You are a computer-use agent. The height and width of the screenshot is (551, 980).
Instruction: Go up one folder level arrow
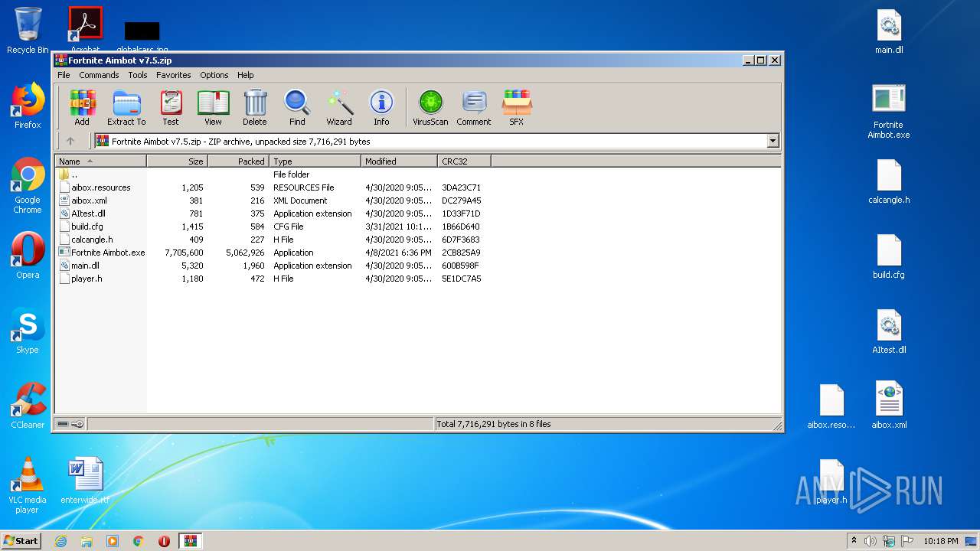coord(70,141)
